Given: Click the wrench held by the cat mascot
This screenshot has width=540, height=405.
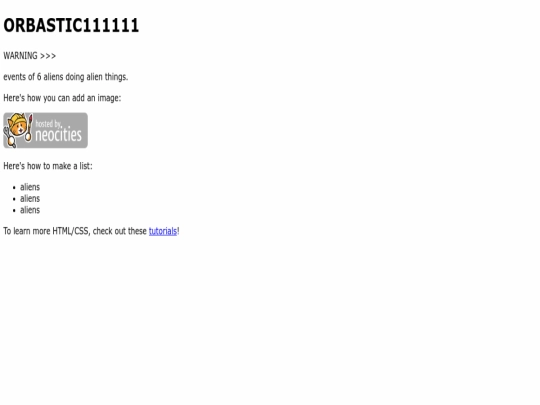Looking at the screenshot, I should 9,137.
